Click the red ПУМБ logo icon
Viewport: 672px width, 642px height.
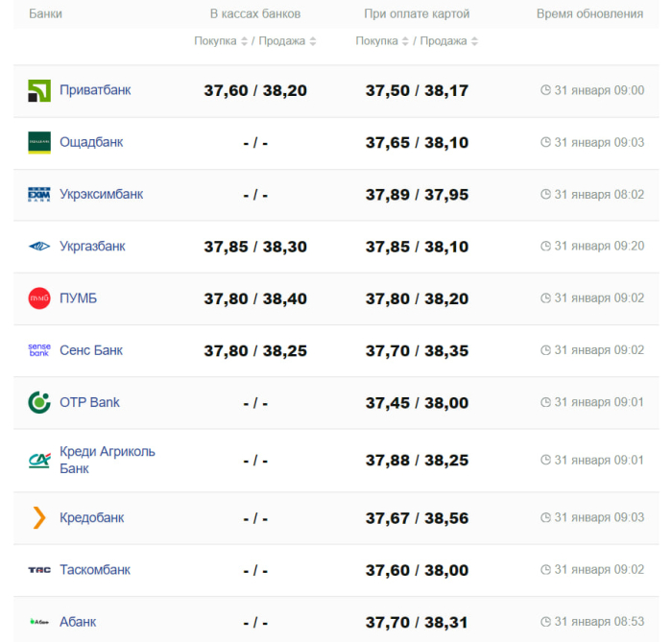tap(38, 298)
